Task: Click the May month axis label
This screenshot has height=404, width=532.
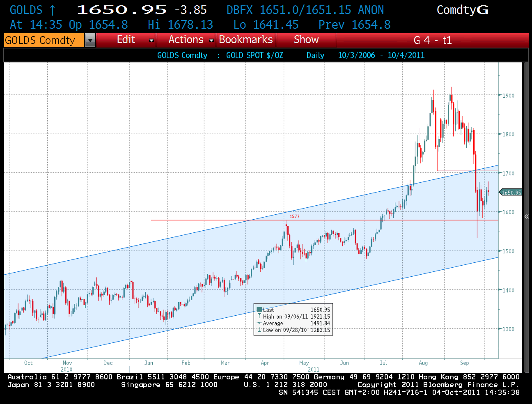Action: [304, 363]
